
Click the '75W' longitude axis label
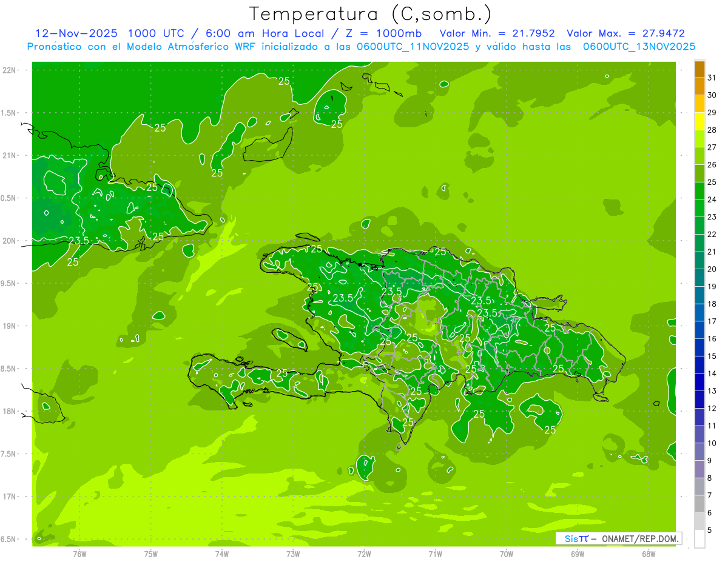151,554
